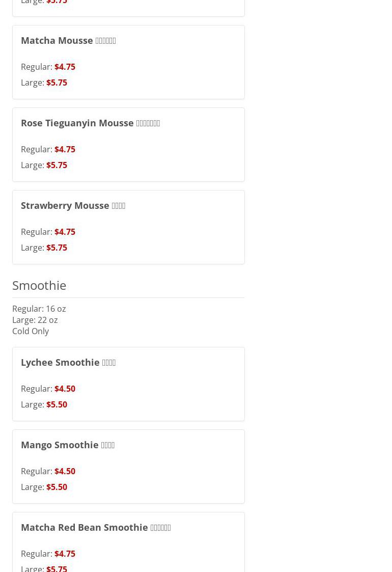This screenshot has width=392, height=572.
Task: Click Strawberry Mousse regular price $4.75
Action: 65,232
